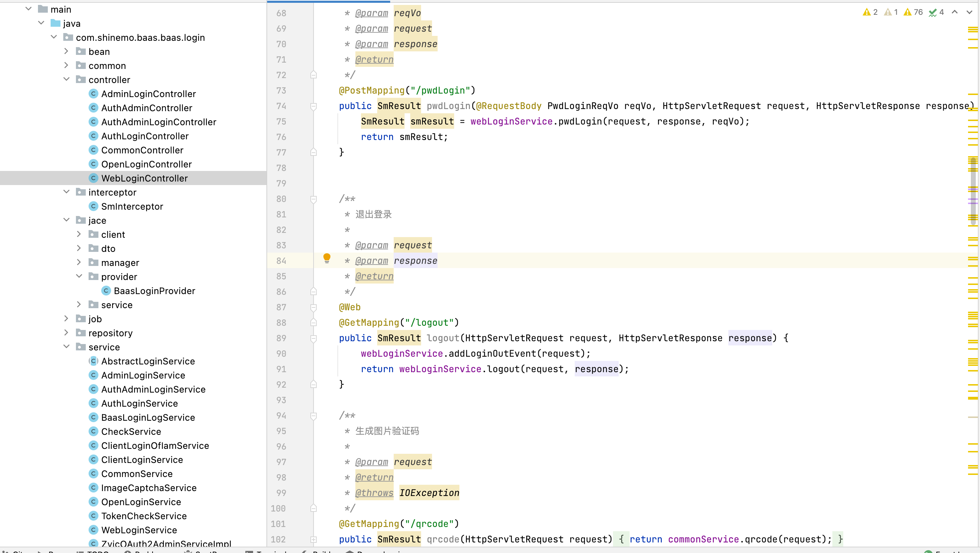Viewport: 980px width, 553px height.
Task: Expand the repository package
Action: [x=66, y=332]
